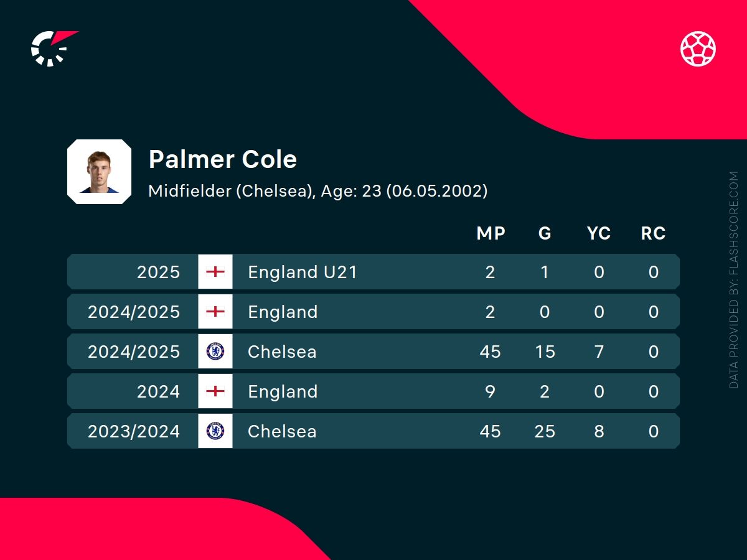Open Chelsea link in 2023/2024 row
747x560 pixels.
click(x=282, y=431)
